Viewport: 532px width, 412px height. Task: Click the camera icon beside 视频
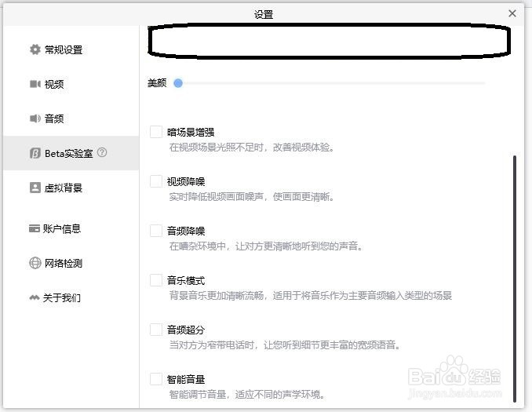pos(35,84)
